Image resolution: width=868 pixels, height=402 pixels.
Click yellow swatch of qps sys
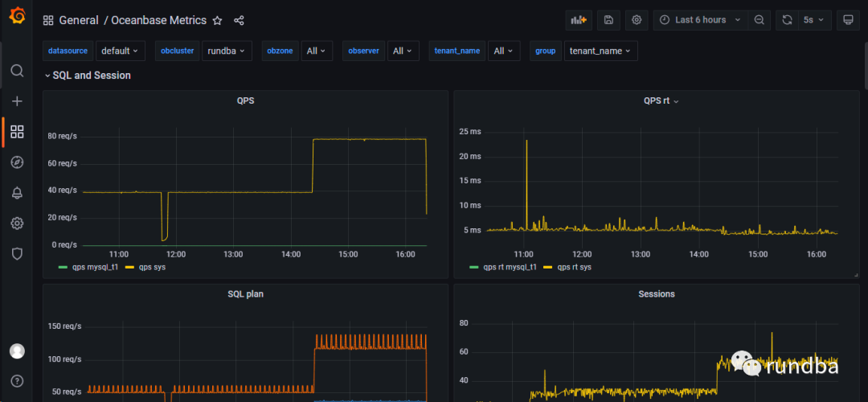(129, 267)
